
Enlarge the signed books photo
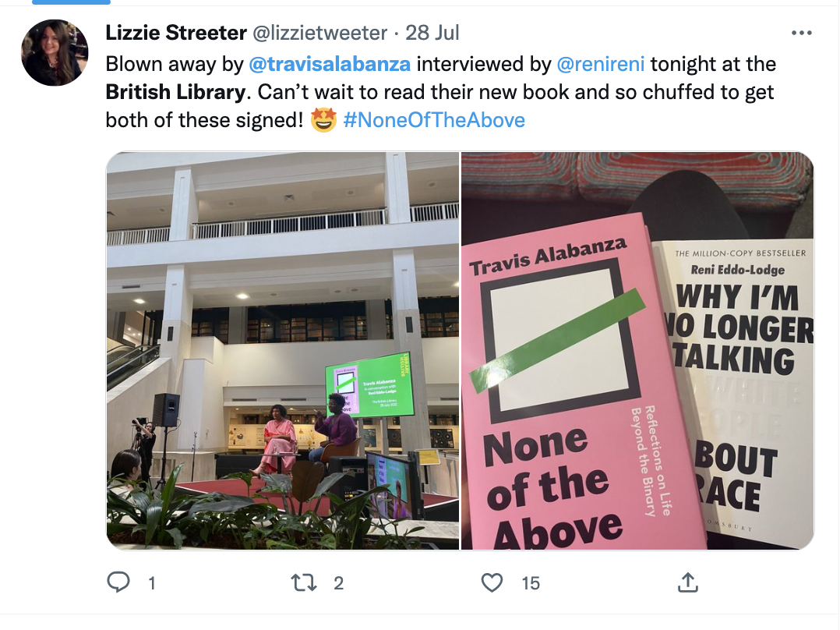point(637,351)
